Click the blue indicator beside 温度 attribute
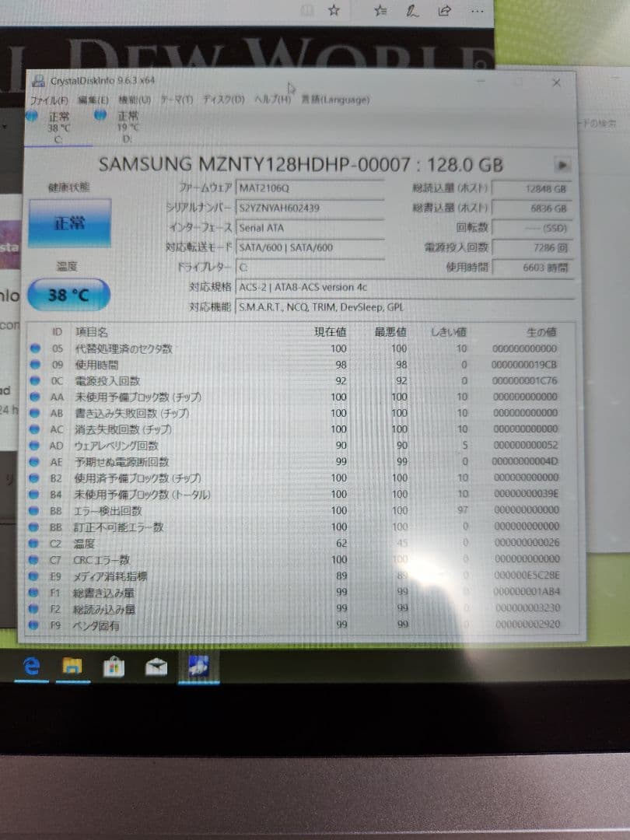 33,543
